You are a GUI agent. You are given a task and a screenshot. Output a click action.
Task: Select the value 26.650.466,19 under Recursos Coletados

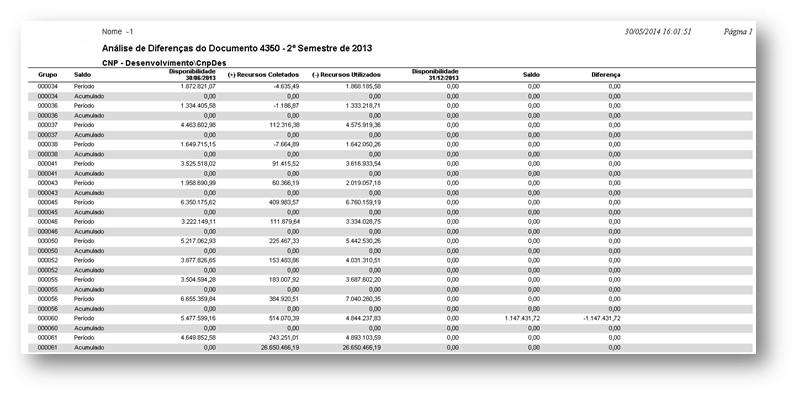[279, 348]
